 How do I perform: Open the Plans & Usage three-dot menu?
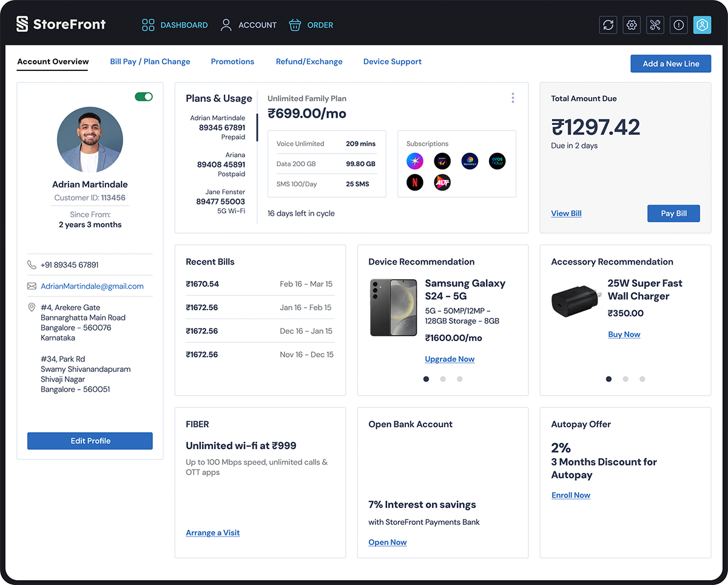point(513,98)
